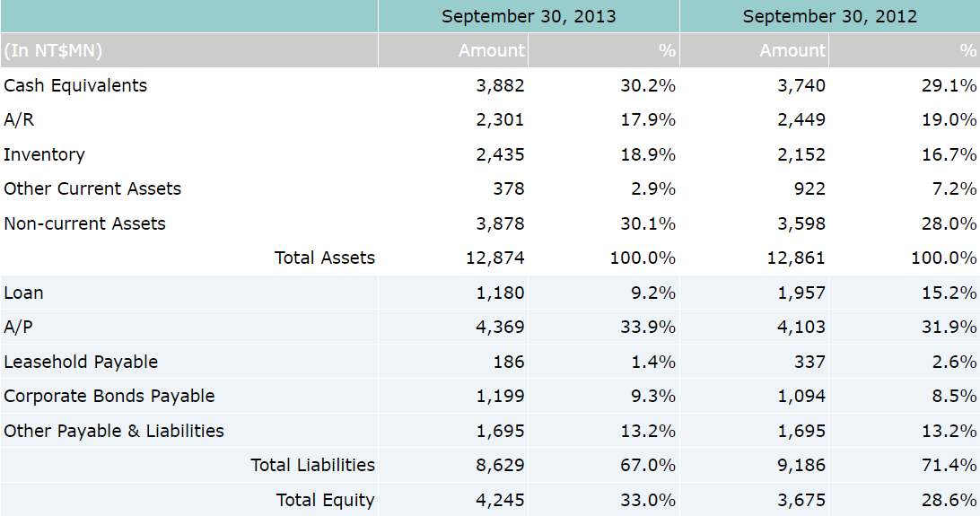Select the Loan row label
This screenshot has height=516, width=980.
23,293
